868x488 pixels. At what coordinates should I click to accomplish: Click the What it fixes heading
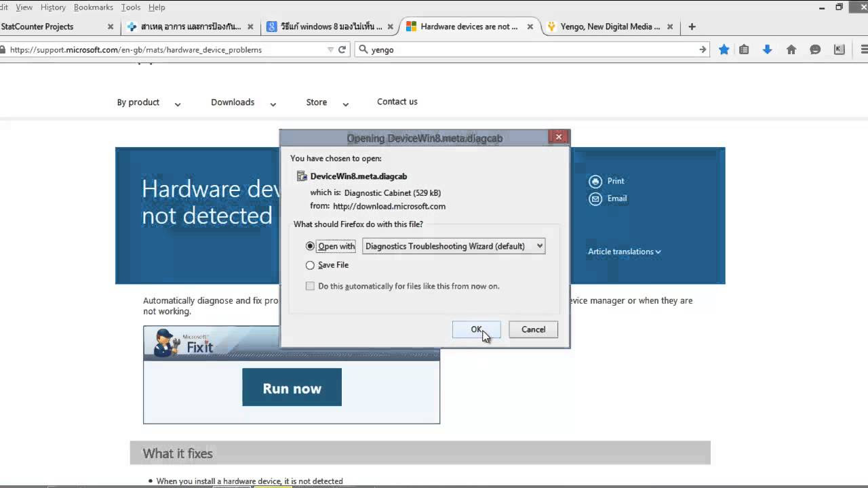click(x=178, y=453)
